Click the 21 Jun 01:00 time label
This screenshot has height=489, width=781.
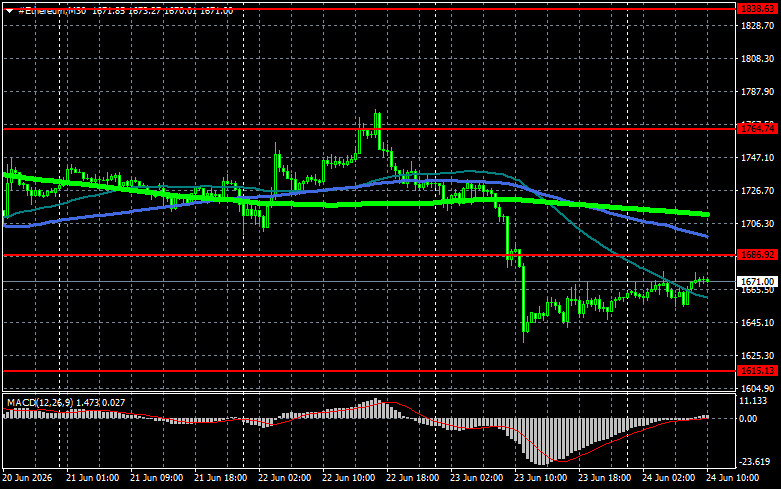92,478
